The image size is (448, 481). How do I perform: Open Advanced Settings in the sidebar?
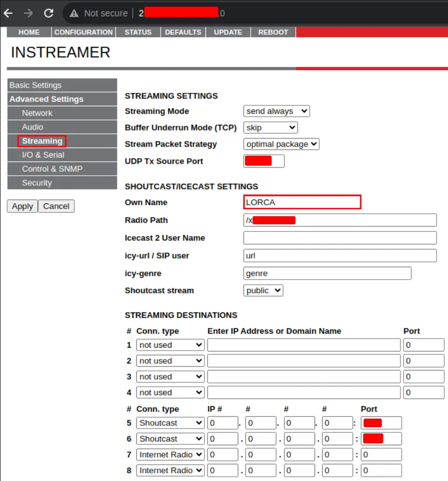pyautogui.click(x=62, y=99)
